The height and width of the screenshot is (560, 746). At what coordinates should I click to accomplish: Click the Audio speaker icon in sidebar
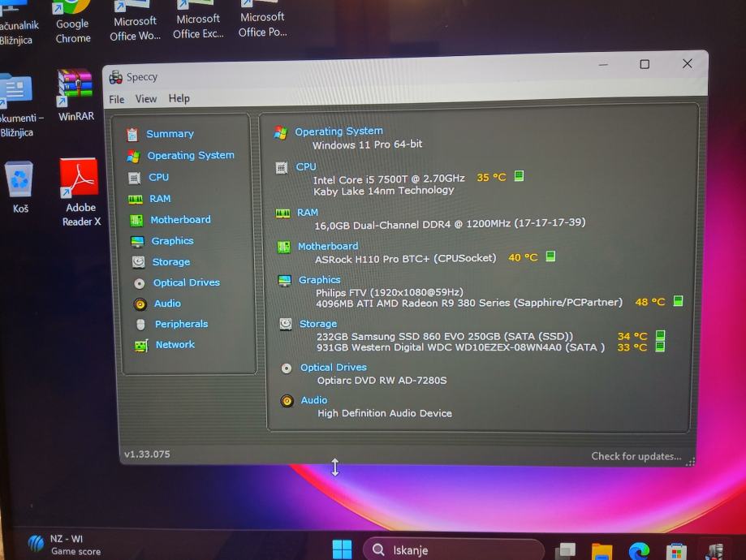coord(140,304)
